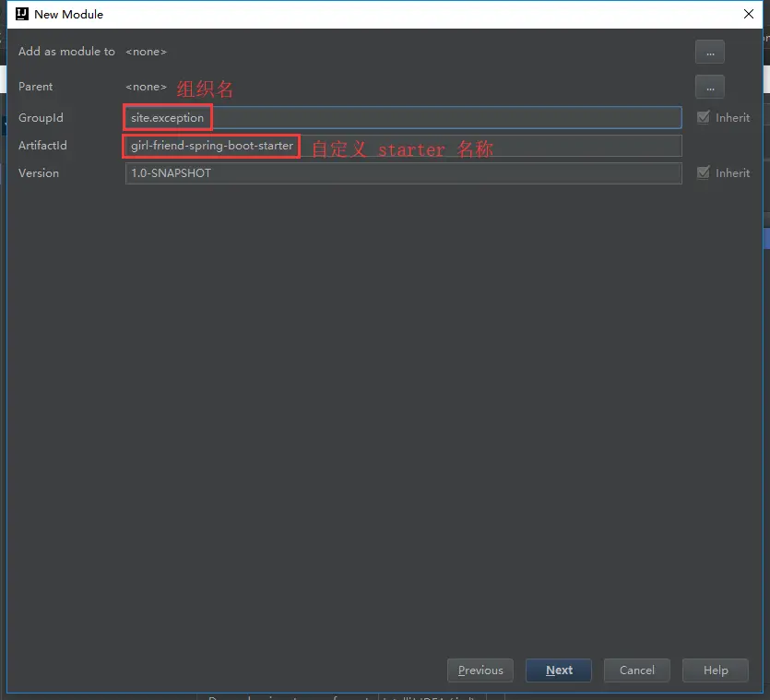The height and width of the screenshot is (700, 770).
Task: Go back with the Previous button
Action: click(x=480, y=670)
